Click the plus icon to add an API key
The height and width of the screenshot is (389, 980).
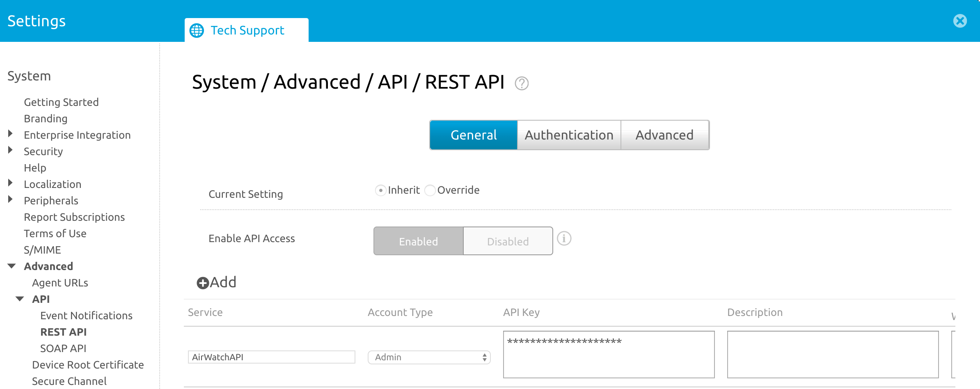point(203,283)
